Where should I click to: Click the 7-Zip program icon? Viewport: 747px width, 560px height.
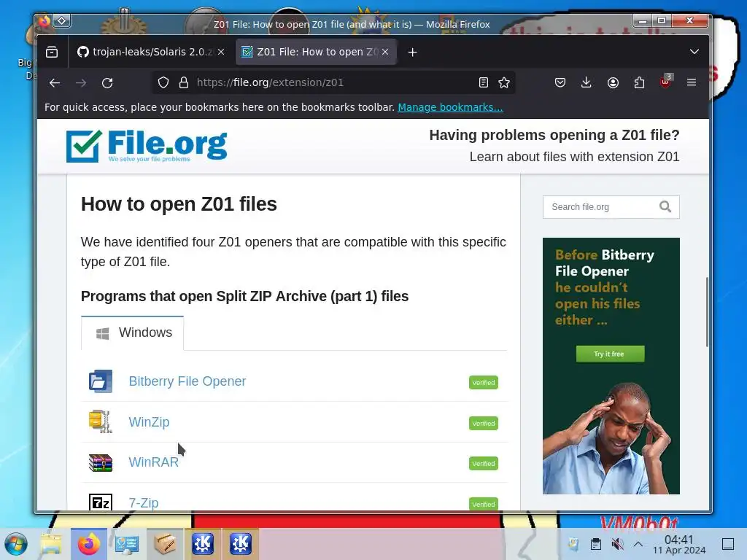[x=101, y=502]
